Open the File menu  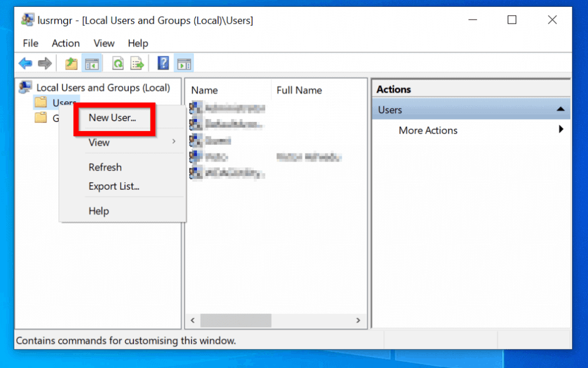[x=30, y=43]
